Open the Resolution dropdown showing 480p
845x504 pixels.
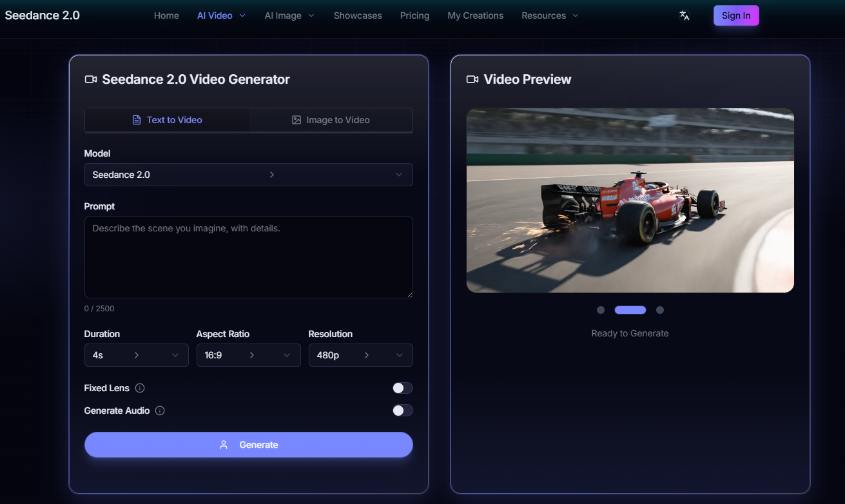[360, 355]
